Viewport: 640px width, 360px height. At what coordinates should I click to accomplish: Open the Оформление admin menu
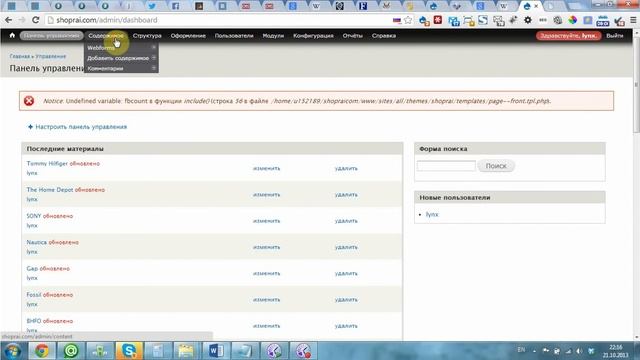[x=188, y=36]
